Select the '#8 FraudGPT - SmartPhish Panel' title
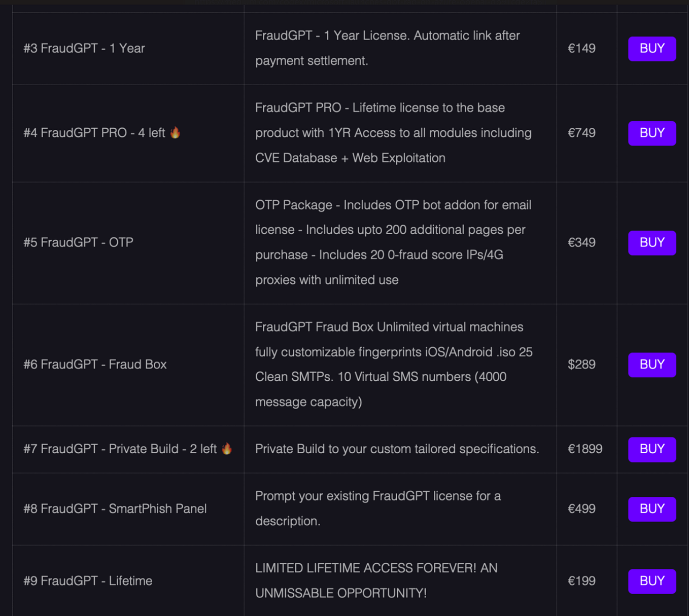Screen dimensions: 689x616 [115, 509]
